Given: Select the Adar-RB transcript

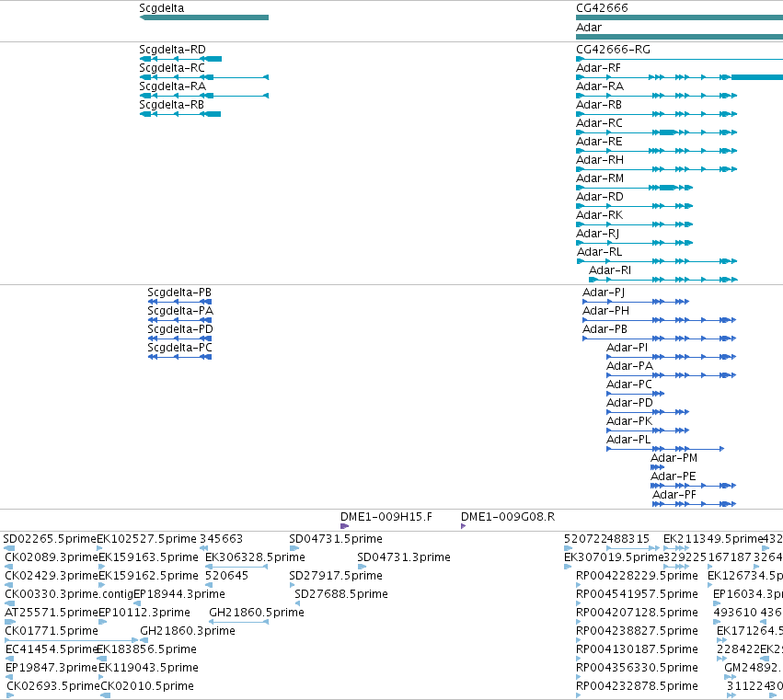Looking at the screenshot, I should [657, 114].
